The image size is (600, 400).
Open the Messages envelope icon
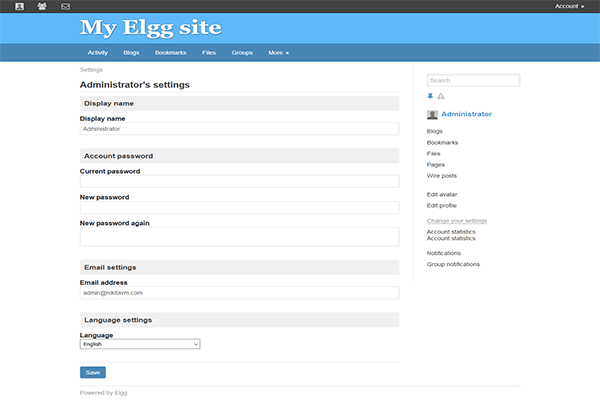pos(65,6)
